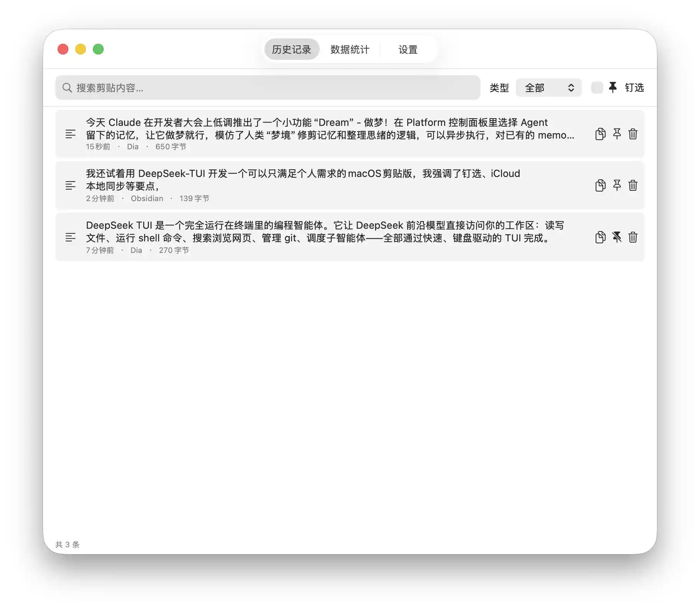
Task: Minimize the window with yellow button
Action: [81, 49]
